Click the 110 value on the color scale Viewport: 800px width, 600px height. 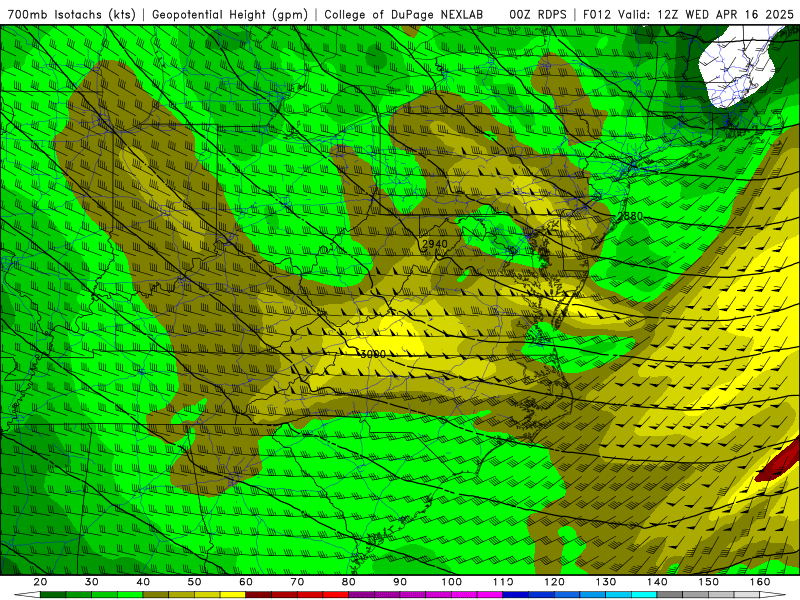pos(503,582)
